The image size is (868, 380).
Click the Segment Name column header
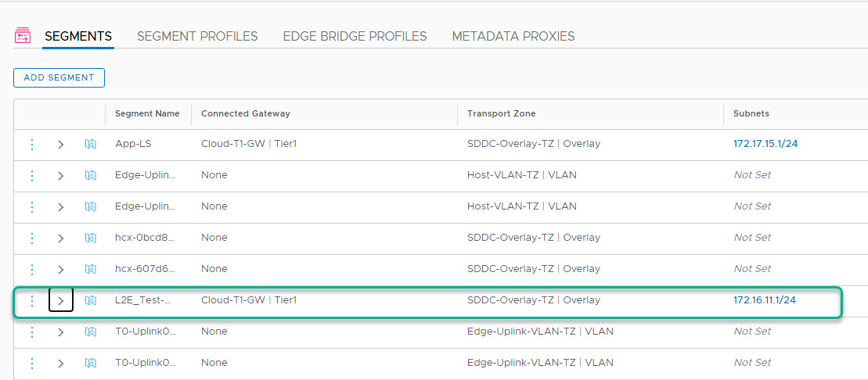[147, 113]
